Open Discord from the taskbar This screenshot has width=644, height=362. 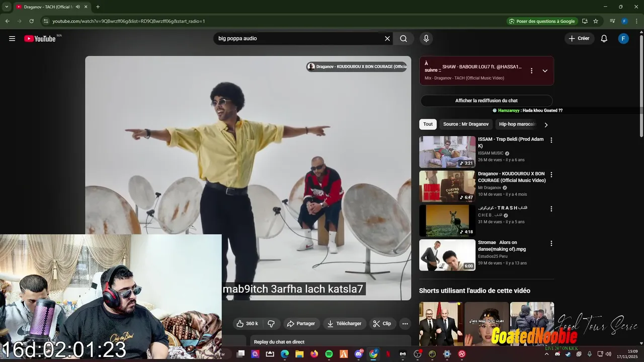[358, 354]
